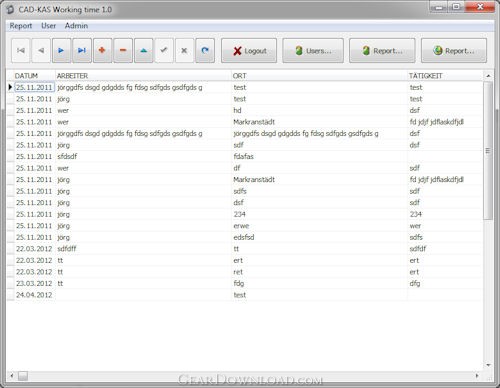Screen dimensions: 500x388
Task: Select the date cell 24.04.2012
Action: (x=34, y=295)
